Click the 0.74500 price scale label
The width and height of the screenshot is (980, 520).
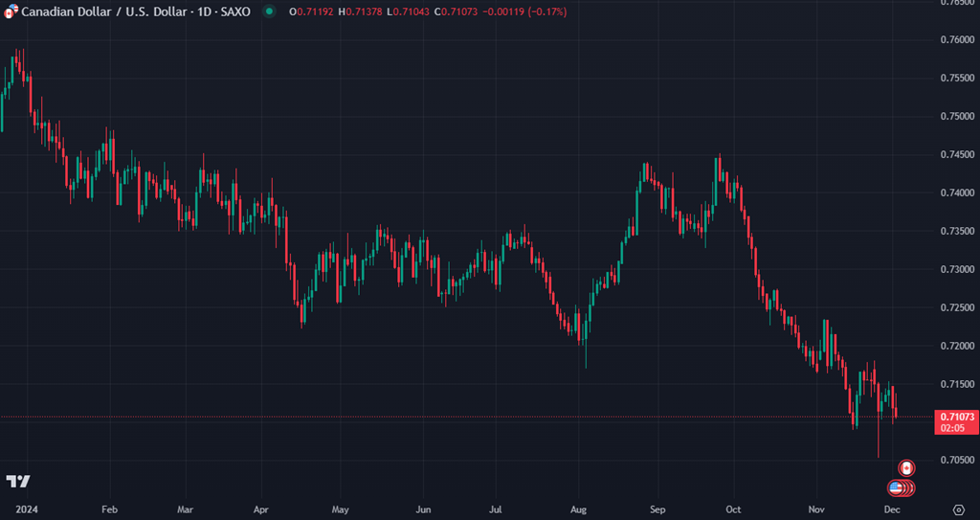pyautogui.click(x=957, y=154)
